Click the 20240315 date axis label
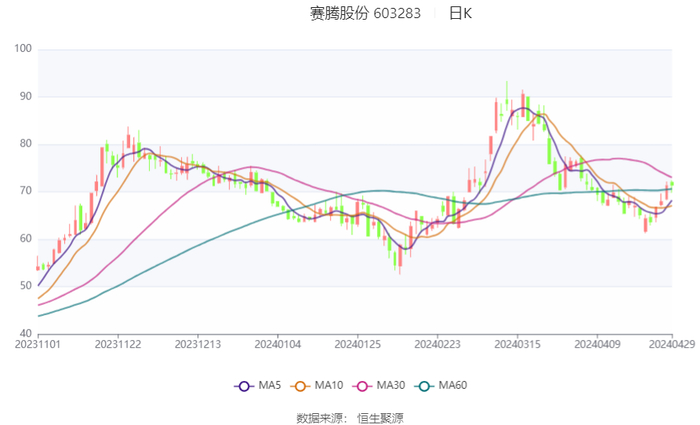Screen dimensions: 700x425 [517, 344]
